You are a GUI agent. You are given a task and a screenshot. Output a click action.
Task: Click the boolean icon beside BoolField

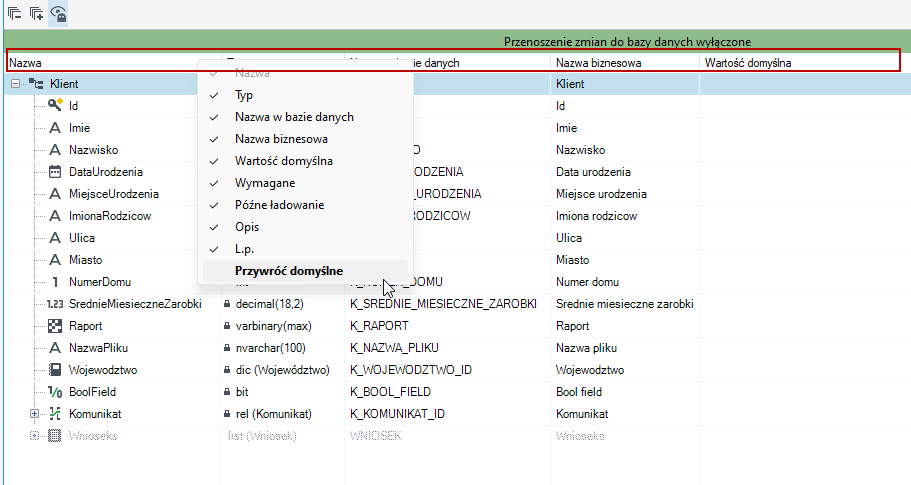tap(55, 392)
